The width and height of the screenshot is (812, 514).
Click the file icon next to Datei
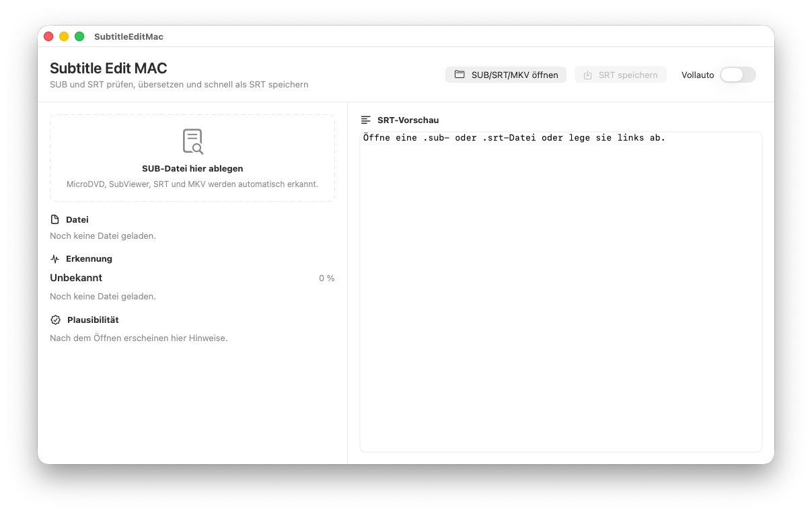(55, 220)
